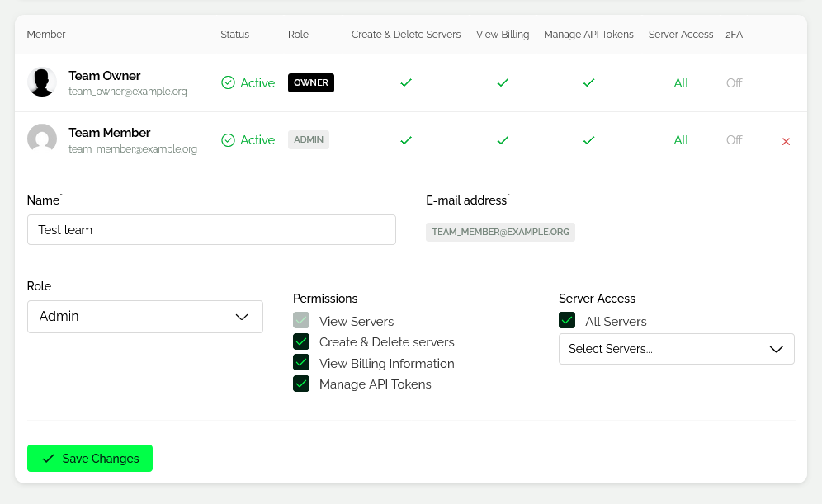
Task: Toggle the View Servers checkbox
Action: click(x=301, y=320)
